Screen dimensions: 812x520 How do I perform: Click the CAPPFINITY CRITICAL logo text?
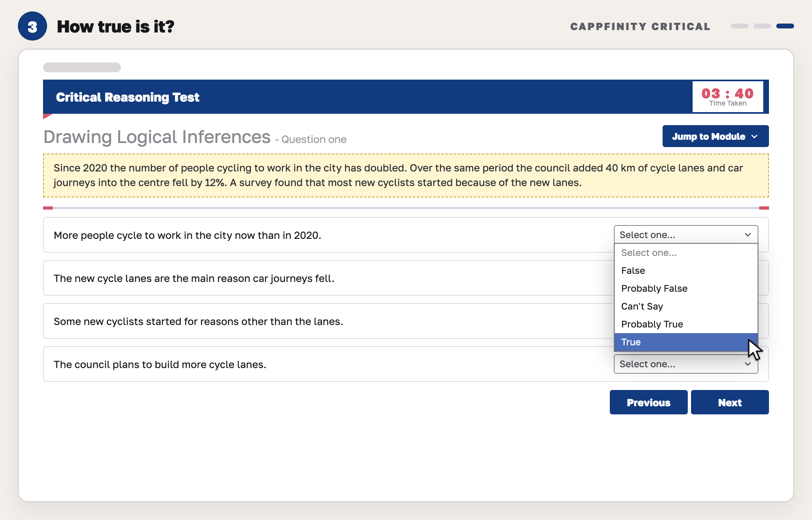(x=640, y=26)
